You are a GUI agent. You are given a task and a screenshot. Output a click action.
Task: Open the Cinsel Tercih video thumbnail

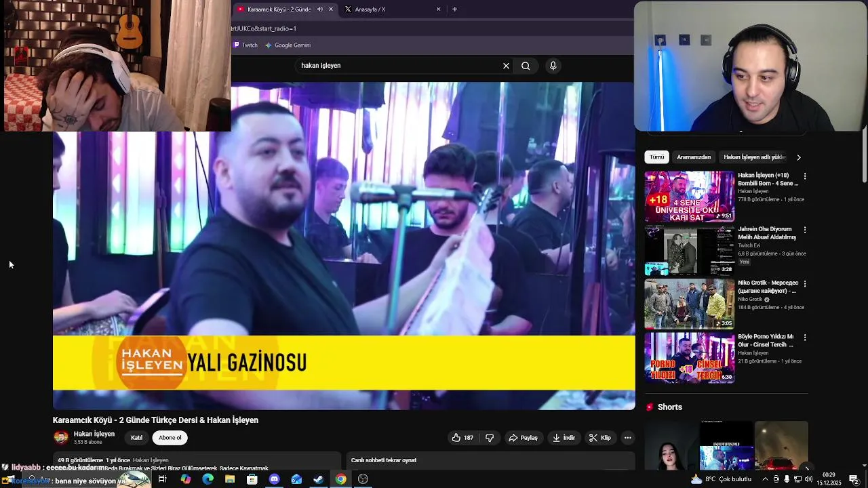pyautogui.click(x=689, y=358)
